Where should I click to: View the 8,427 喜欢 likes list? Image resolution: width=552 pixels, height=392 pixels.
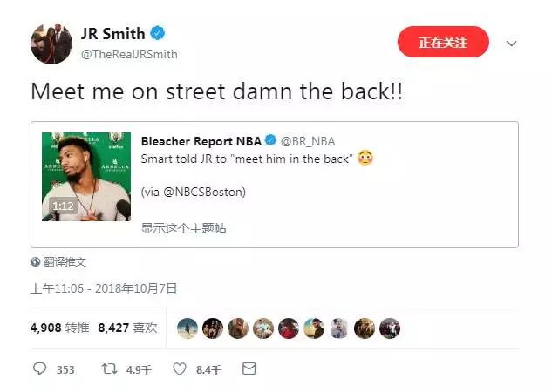127,328
